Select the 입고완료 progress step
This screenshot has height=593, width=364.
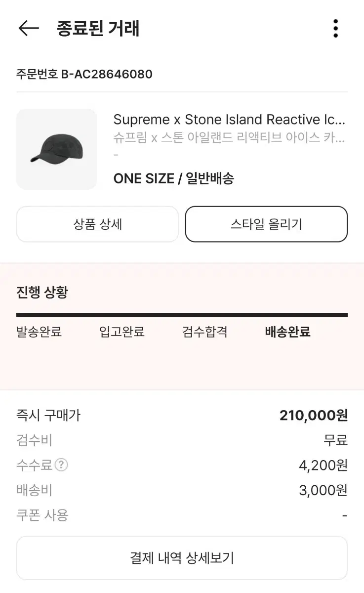tap(122, 332)
